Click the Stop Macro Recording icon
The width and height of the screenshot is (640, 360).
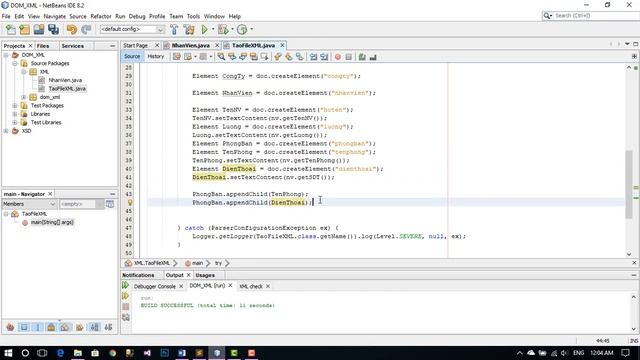(x=349, y=57)
